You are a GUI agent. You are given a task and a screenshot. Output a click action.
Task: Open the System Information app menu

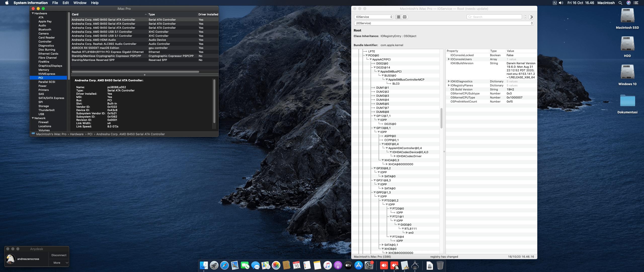tap(30, 3)
